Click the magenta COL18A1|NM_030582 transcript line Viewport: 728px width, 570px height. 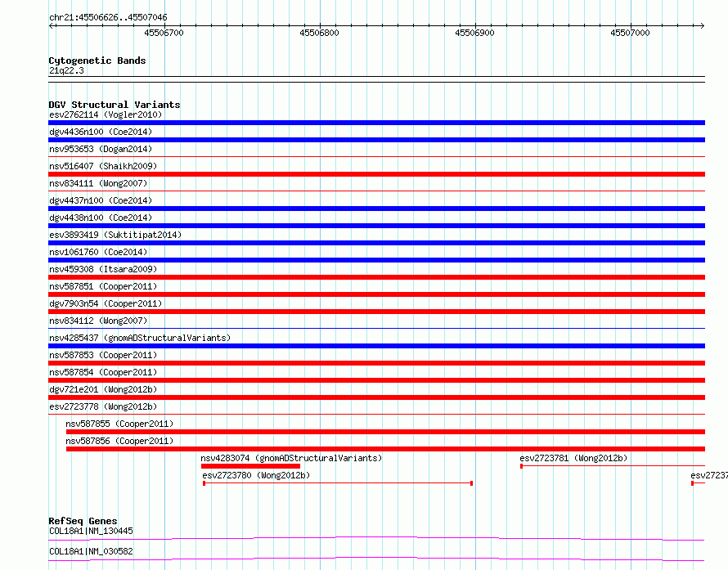click(x=376, y=559)
